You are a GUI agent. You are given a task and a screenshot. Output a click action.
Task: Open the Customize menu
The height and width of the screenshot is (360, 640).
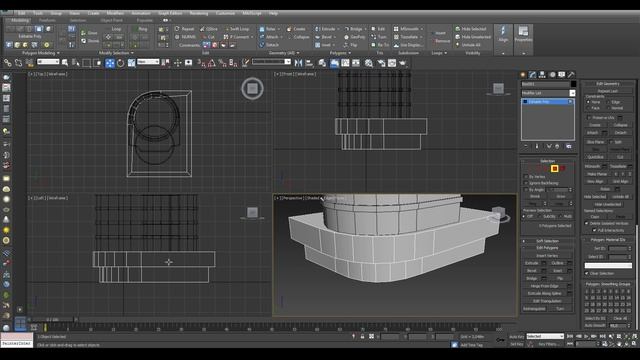pos(225,13)
